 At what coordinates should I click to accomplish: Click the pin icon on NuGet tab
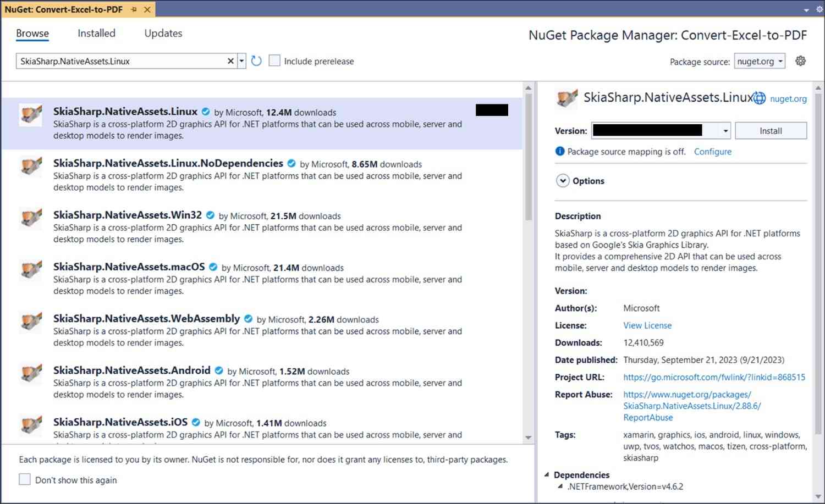(x=134, y=9)
